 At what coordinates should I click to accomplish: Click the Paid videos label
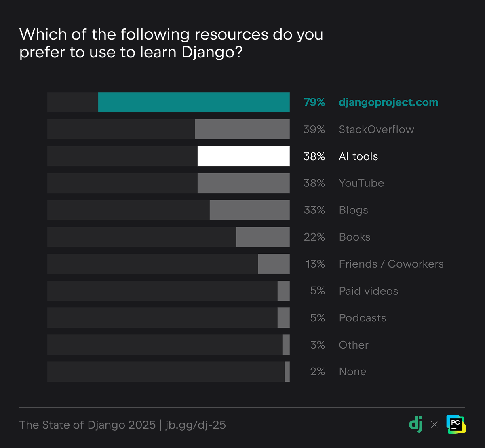coord(368,291)
